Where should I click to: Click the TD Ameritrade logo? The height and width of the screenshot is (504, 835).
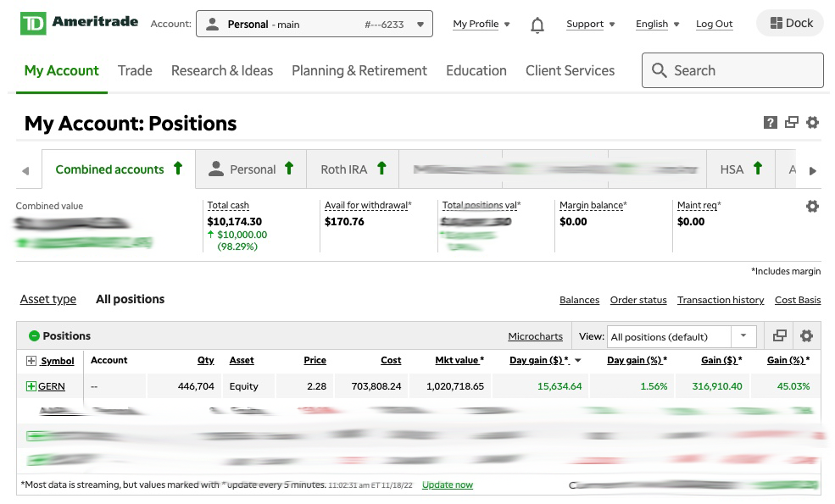79,24
